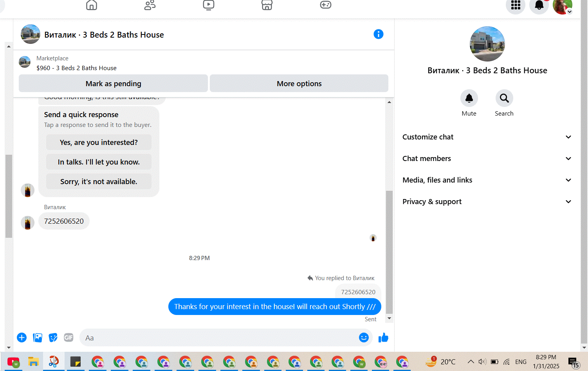Open File Explorer from the taskbar
This screenshot has height=371, width=588.
tap(33, 362)
